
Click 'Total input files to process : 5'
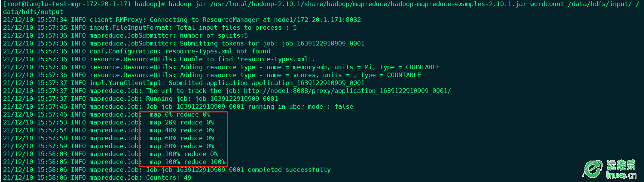tap(237, 28)
